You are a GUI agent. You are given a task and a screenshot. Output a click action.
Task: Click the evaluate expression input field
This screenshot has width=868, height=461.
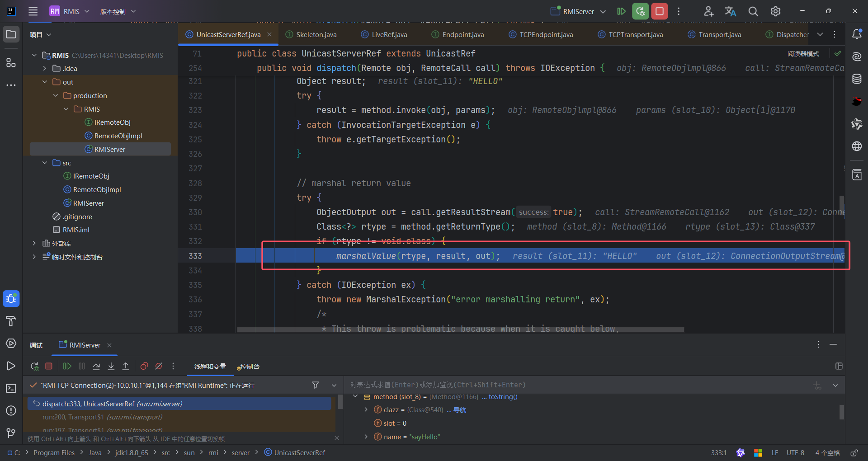(579, 385)
